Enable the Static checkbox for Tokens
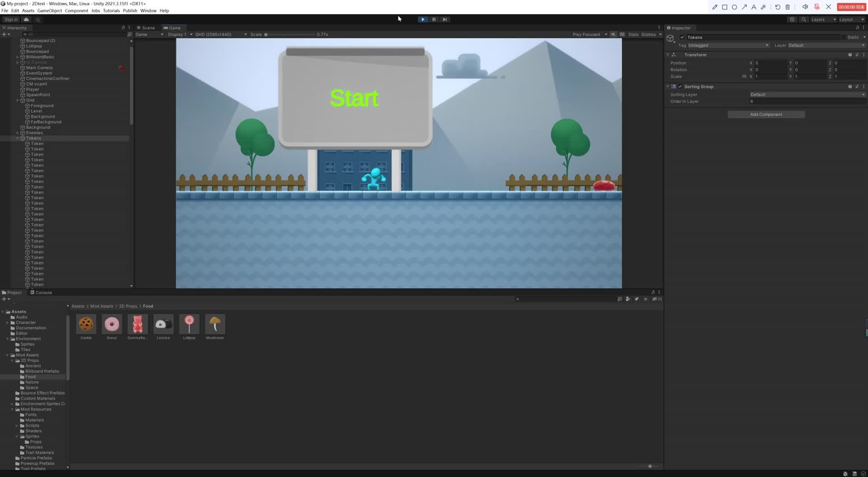Screen dimensions: 868x477 (x=844, y=37)
